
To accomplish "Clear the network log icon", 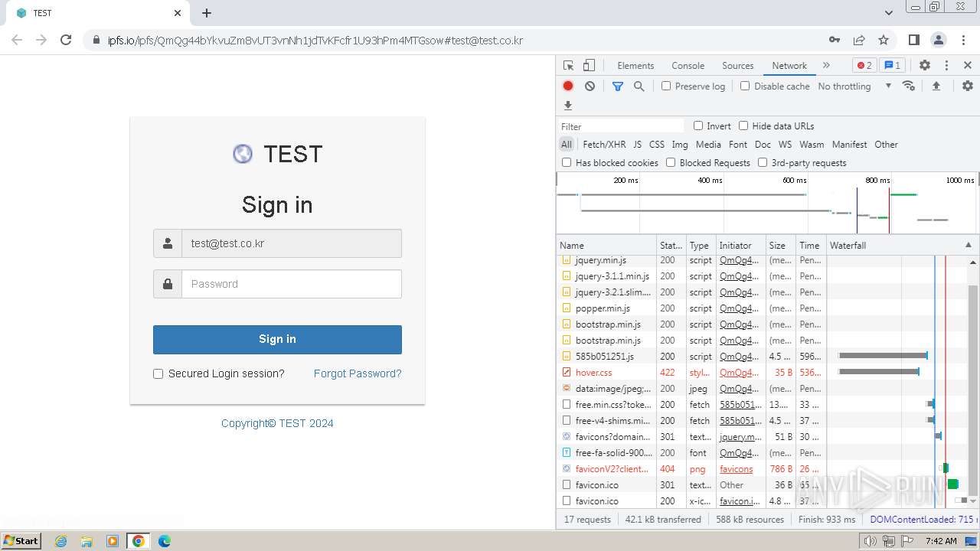I will point(590,86).
